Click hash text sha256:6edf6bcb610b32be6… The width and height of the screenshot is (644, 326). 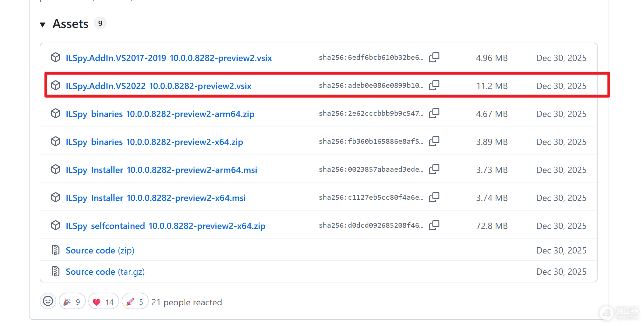(371, 57)
